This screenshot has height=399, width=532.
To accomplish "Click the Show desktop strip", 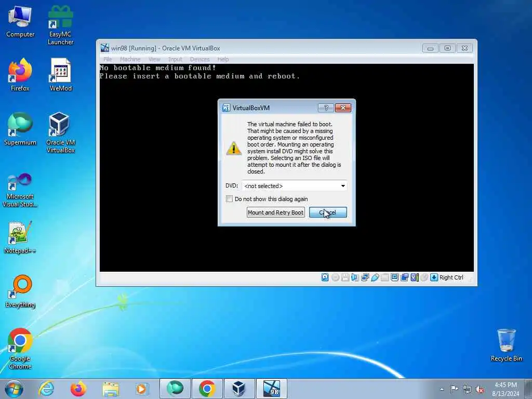I will (x=529, y=389).
